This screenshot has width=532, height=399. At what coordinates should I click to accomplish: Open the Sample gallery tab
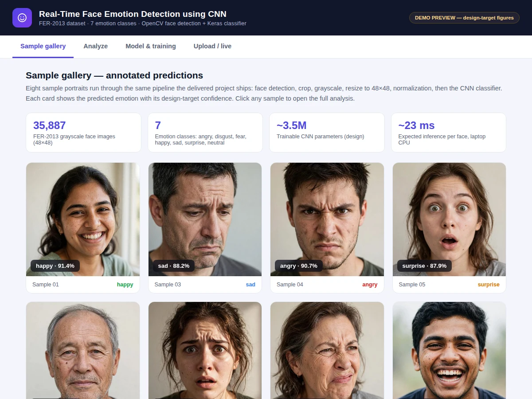click(43, 46)
